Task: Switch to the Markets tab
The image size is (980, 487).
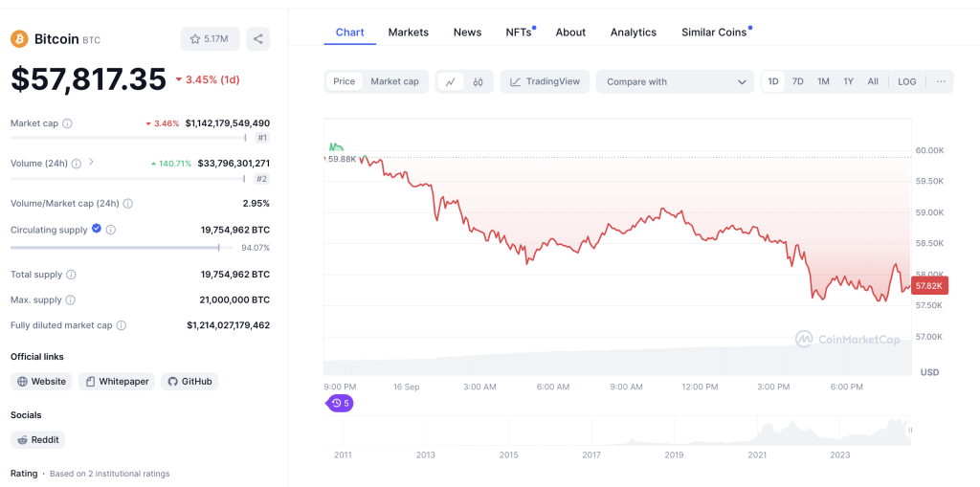Action: pyautogui.click(x=408, y=32)
